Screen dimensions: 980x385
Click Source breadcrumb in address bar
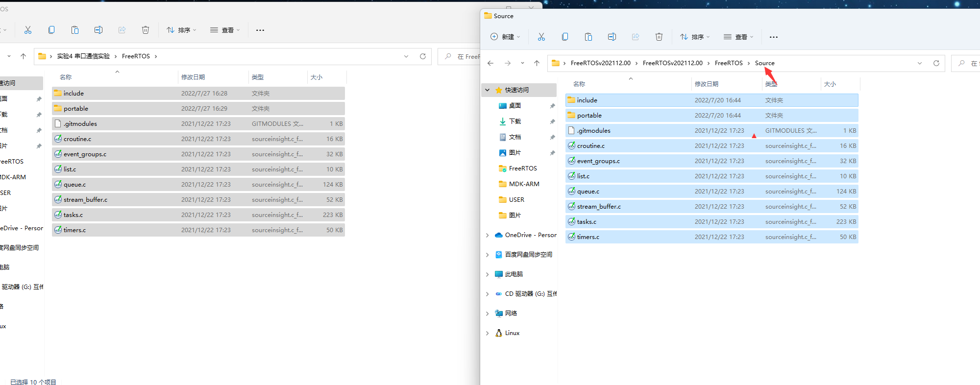(764, 63)
